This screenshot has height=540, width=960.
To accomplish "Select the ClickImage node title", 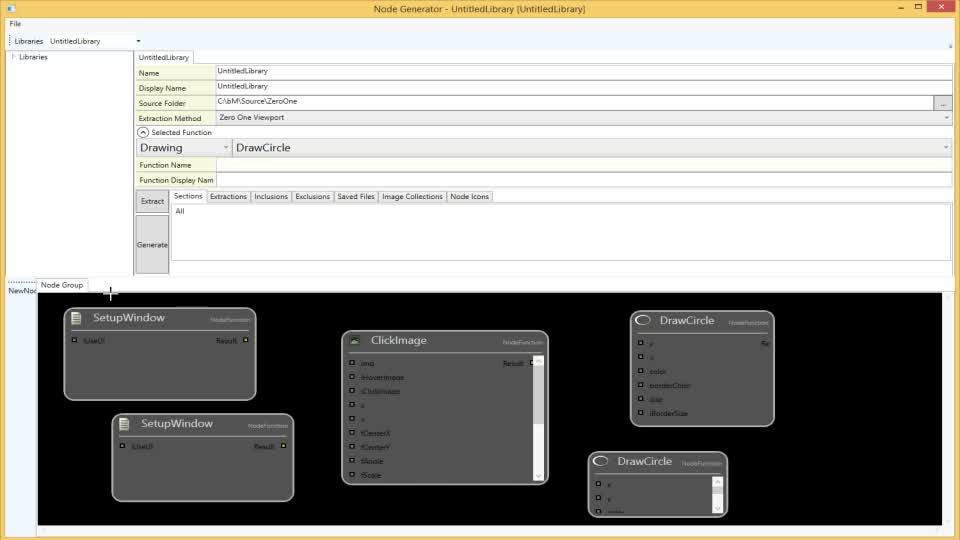I will (x=399, y=340).
